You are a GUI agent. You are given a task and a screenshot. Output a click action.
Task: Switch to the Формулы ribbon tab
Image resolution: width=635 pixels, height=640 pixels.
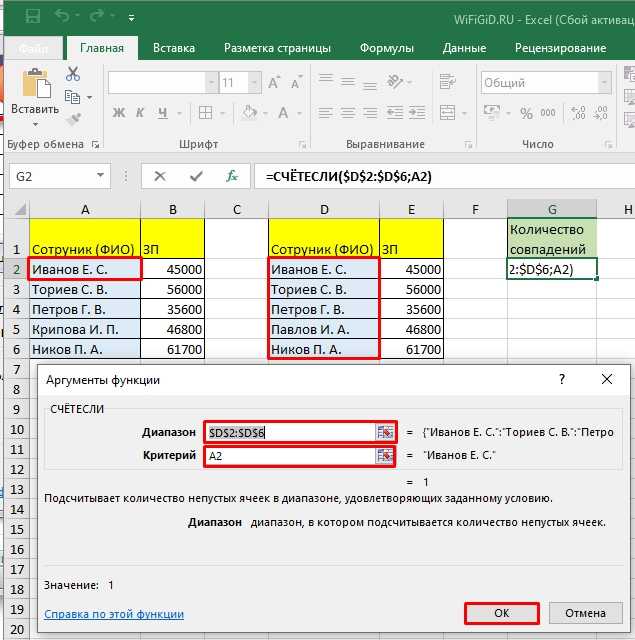pos(386,48)
